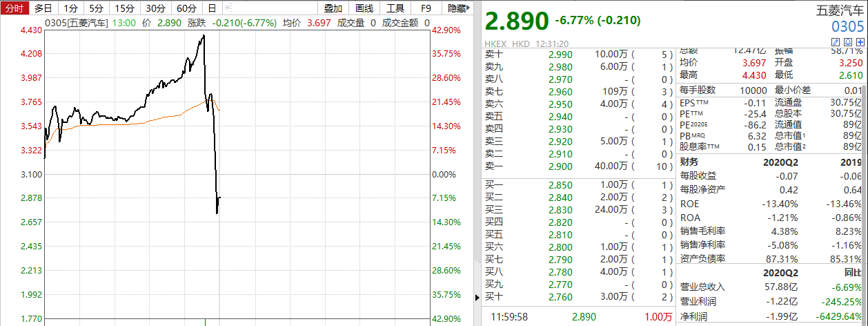Add the stock to the watchlist with the blue plus icon
This screenshot has height=326, width=868.
click(x=859, y=44)
